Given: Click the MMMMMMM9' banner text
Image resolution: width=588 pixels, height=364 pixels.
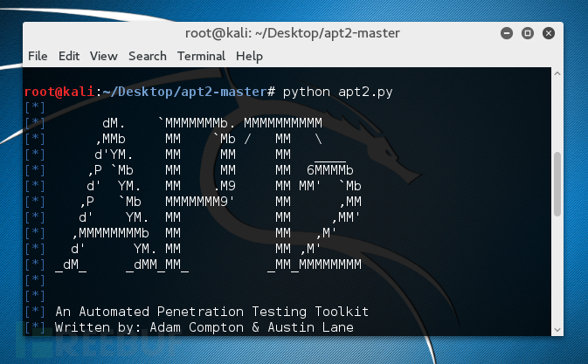Looking at the screenshot, I should pyautogui.click(x=200, y=202).
